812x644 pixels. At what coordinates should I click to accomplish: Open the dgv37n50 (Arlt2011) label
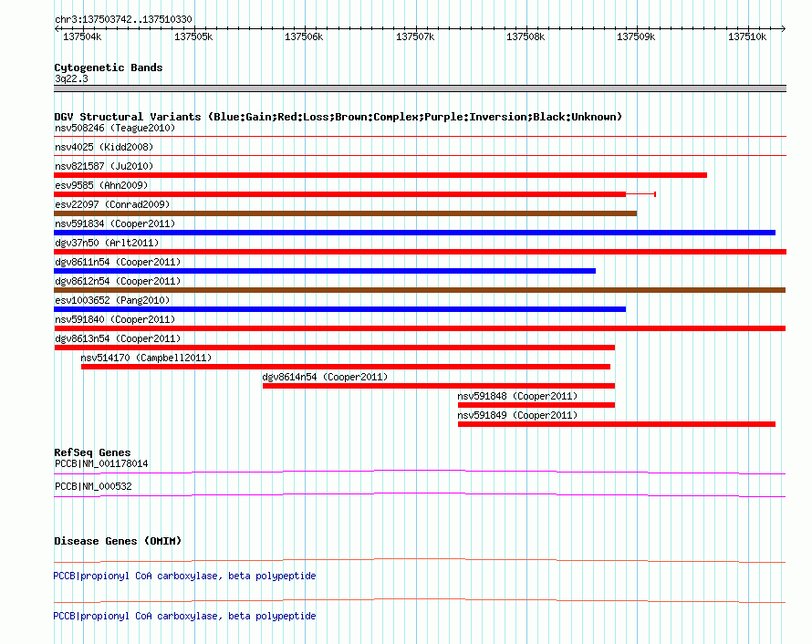tap(107, 243)
